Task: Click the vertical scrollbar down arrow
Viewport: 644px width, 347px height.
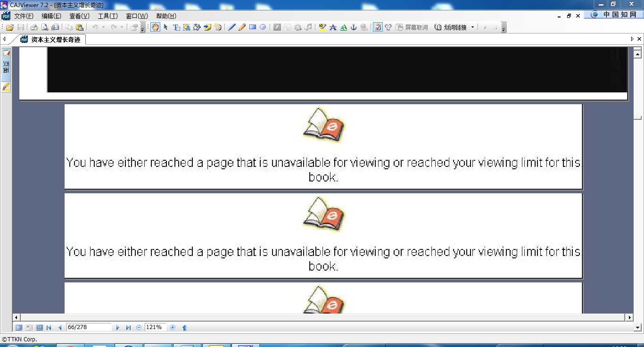Action: [x=638, y=327]
